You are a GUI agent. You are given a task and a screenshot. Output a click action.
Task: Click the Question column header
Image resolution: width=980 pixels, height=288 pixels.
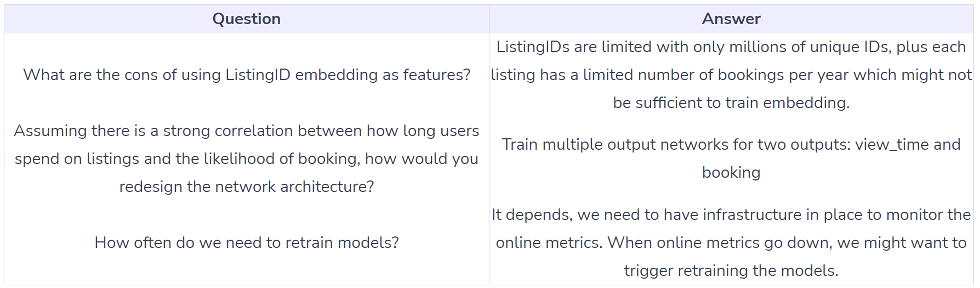[x=246, y=19]
